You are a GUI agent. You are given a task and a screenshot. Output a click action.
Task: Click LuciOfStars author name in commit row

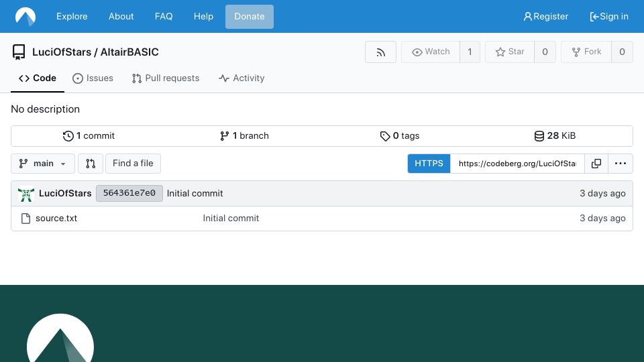65,193
